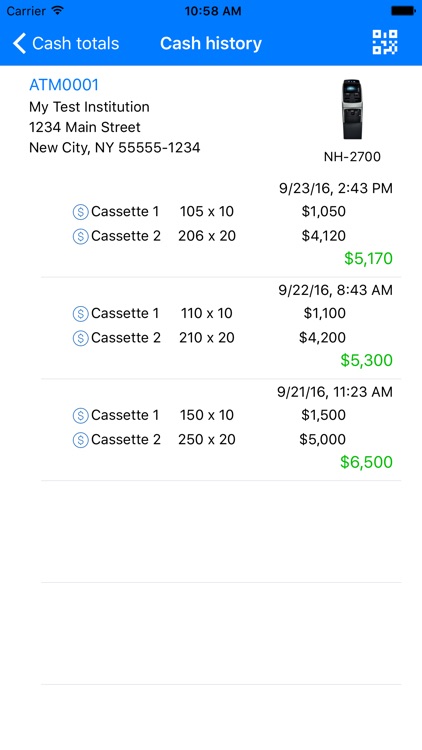Image resolution: width=422 pixels, height=750 pixels.
Task: Tap the QR code scanner icon
Action: pyautogui.click(x=385, y=42)
